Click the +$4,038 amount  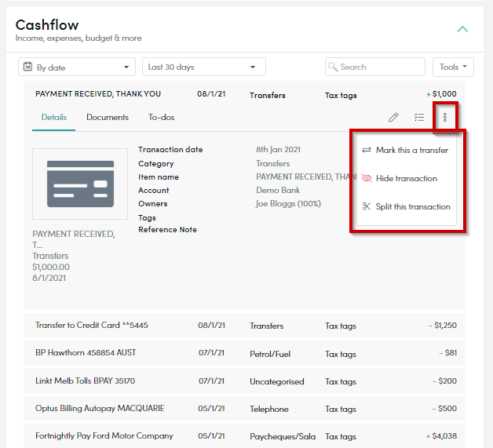[441, 436]
